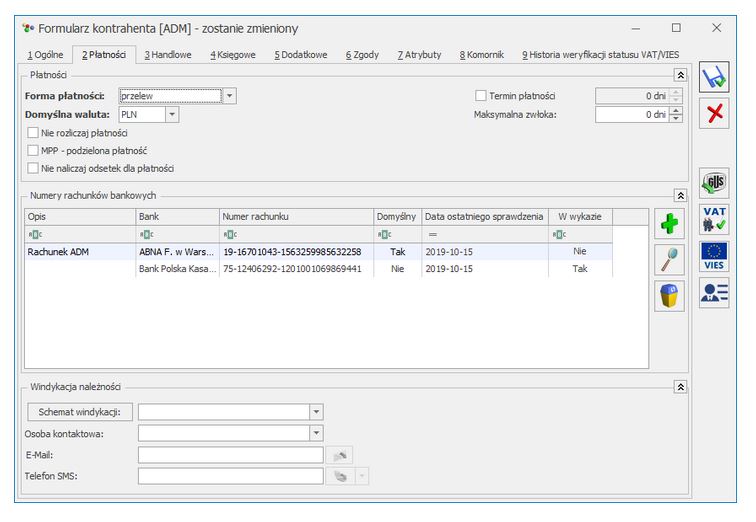Switch to the 6 Zgody tab
Screen dimensions: 756x522
click(362, 55)
